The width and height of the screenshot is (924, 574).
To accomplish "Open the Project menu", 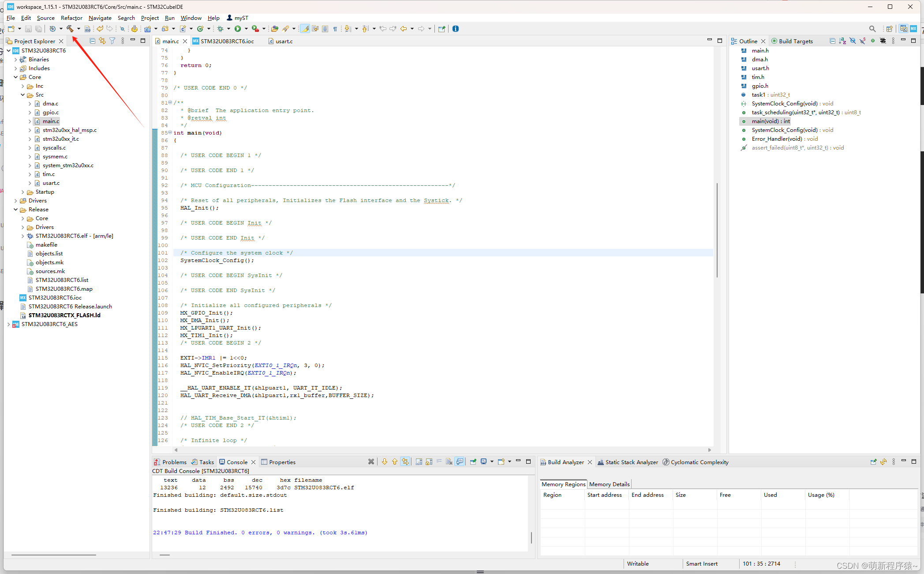I will pyautogui.click(x=150, y=18).
